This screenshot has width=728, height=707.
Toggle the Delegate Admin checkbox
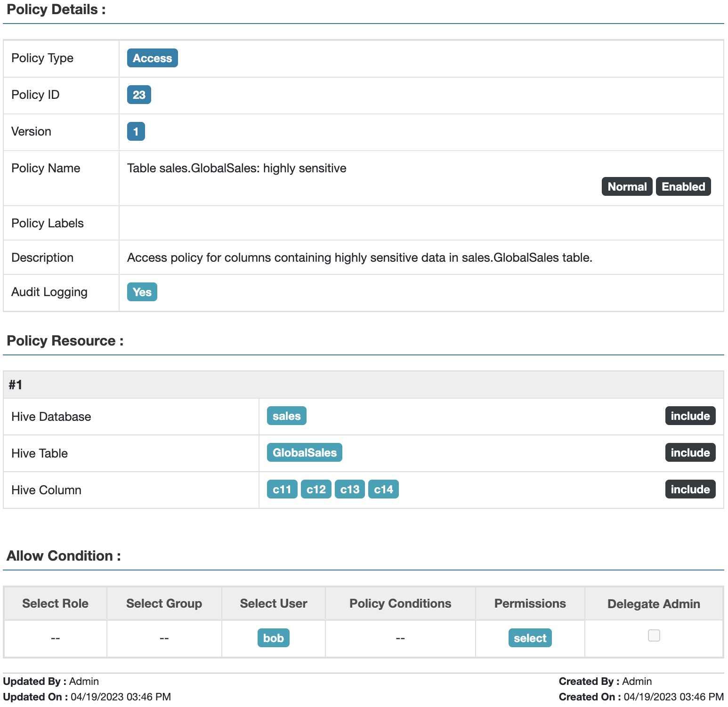[x=654, y=635]
